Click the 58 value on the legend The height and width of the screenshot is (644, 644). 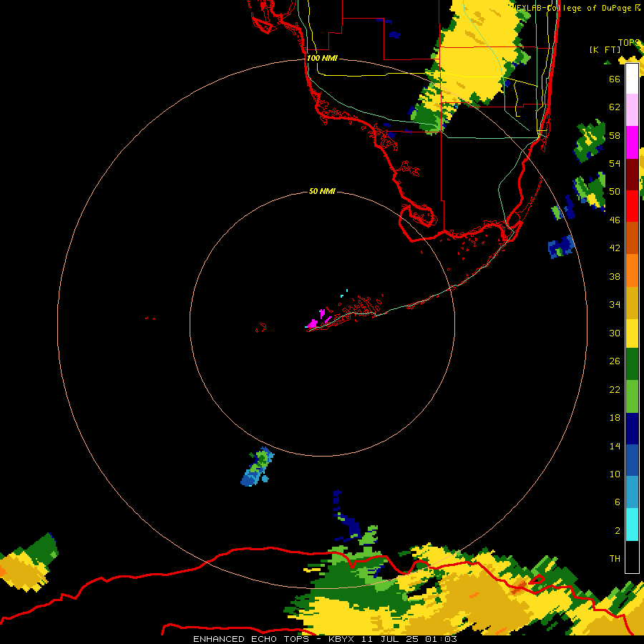pos(615,135)
